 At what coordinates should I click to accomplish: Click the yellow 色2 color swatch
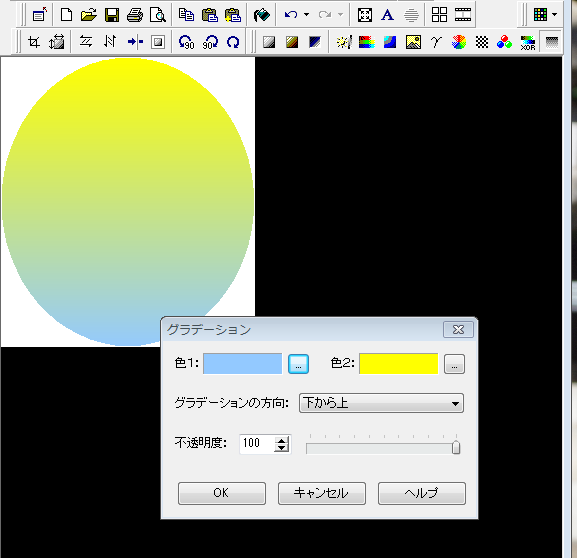tap(399, 364)
